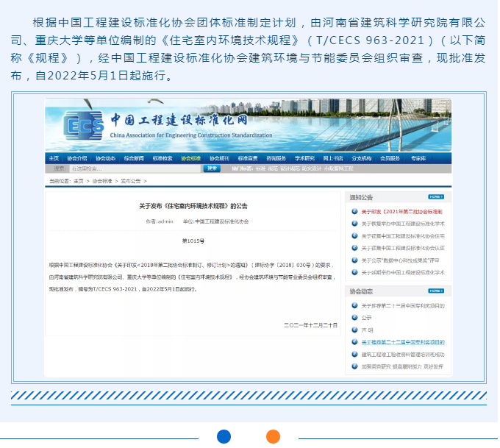Click hot keyword 设计规范 beside search
The height and width of the screenshot is (448, 500).
[290, 168]
